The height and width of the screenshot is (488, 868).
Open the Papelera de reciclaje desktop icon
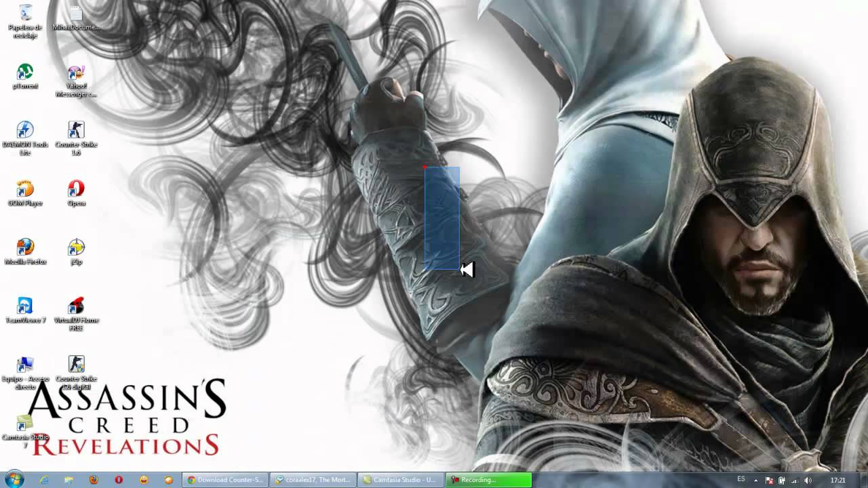[25, 21]
